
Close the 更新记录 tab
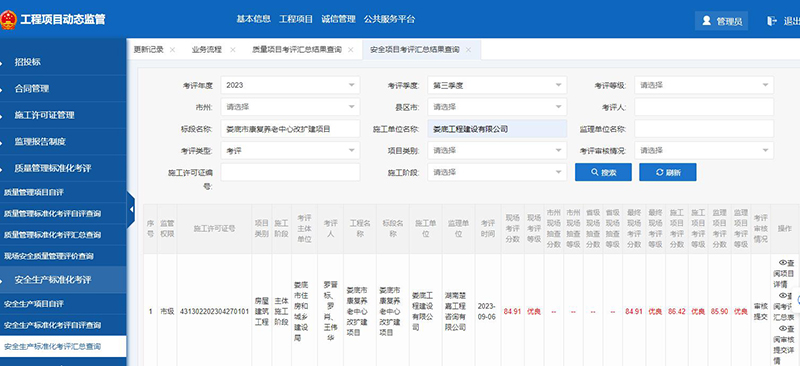tap(172, 50)
